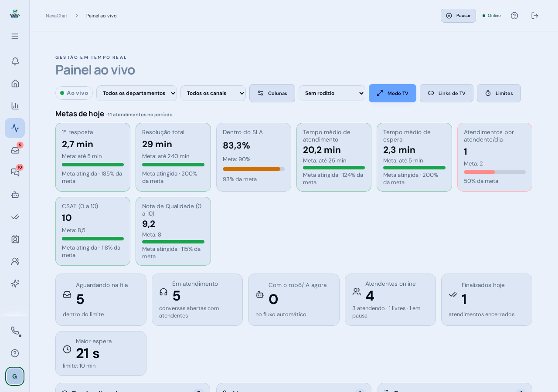
Task: Open the bar chart reports icon
Action: click(x=15, y=106)
